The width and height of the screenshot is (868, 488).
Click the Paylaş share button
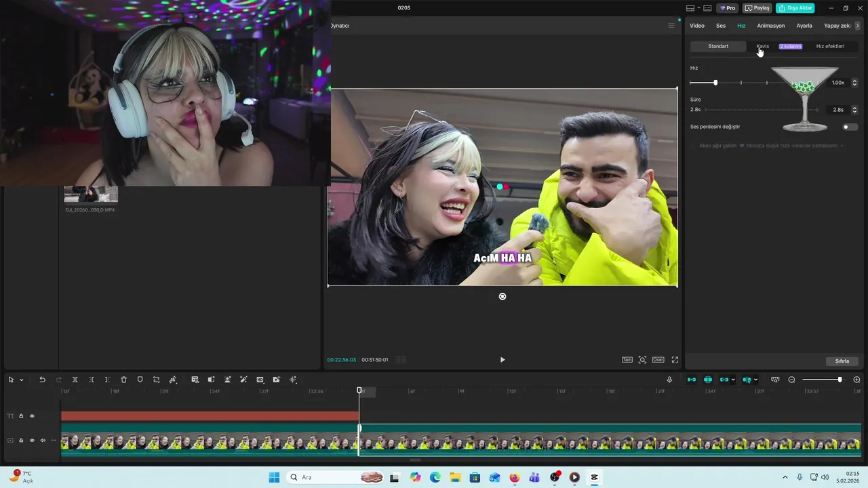point(757,8)
